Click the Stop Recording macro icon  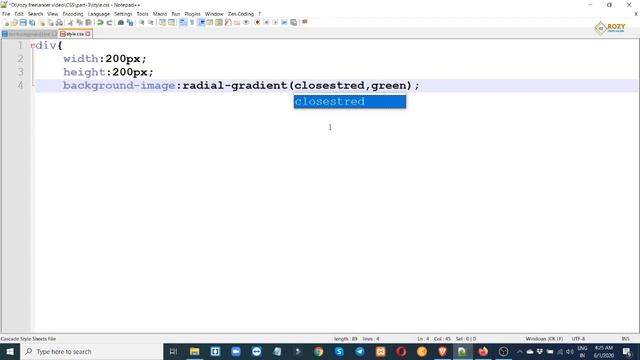(x=266, y=22)
